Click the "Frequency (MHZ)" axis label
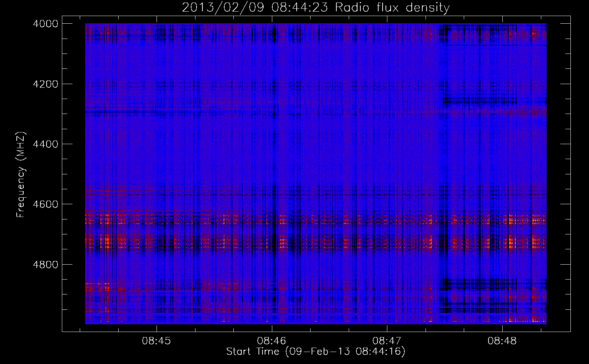 (x=21, y=175)
